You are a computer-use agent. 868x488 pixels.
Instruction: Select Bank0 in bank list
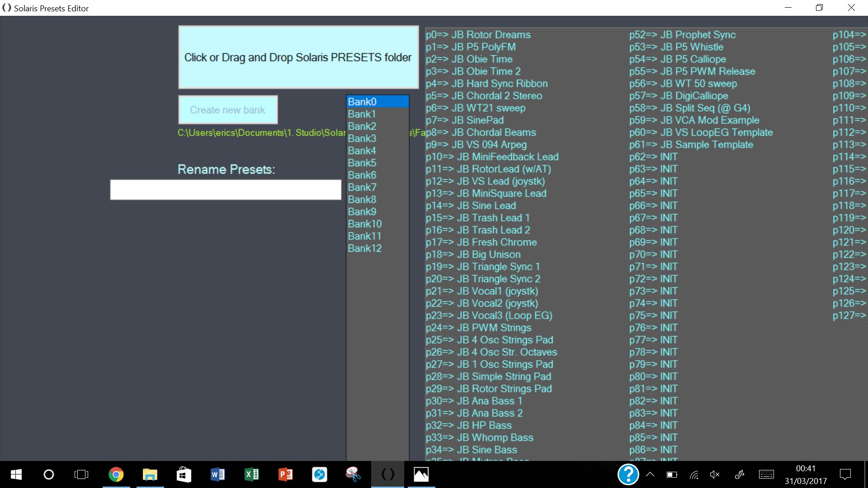pos(377,102)
